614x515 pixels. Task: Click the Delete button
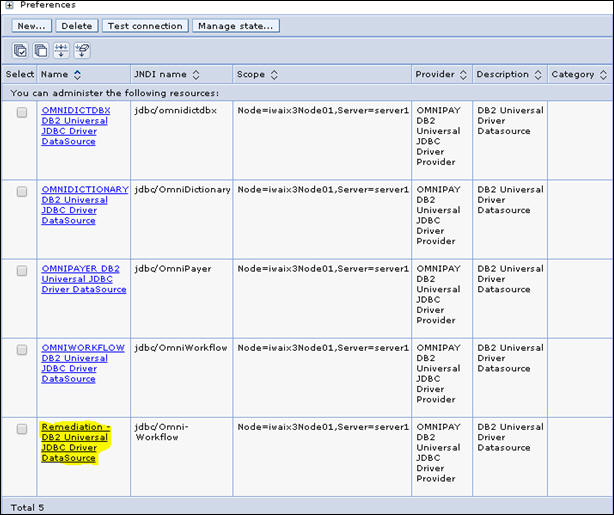77,26
